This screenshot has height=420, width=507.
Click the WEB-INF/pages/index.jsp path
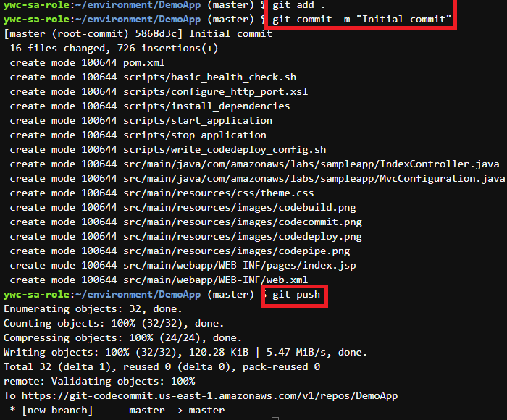point(240,266)
